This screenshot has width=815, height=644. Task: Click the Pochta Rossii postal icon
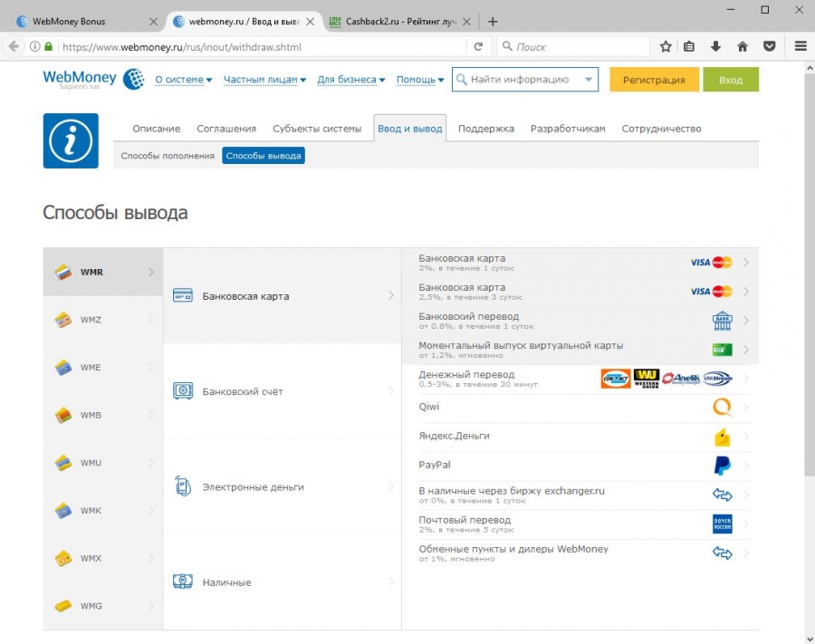coord(722,524)
